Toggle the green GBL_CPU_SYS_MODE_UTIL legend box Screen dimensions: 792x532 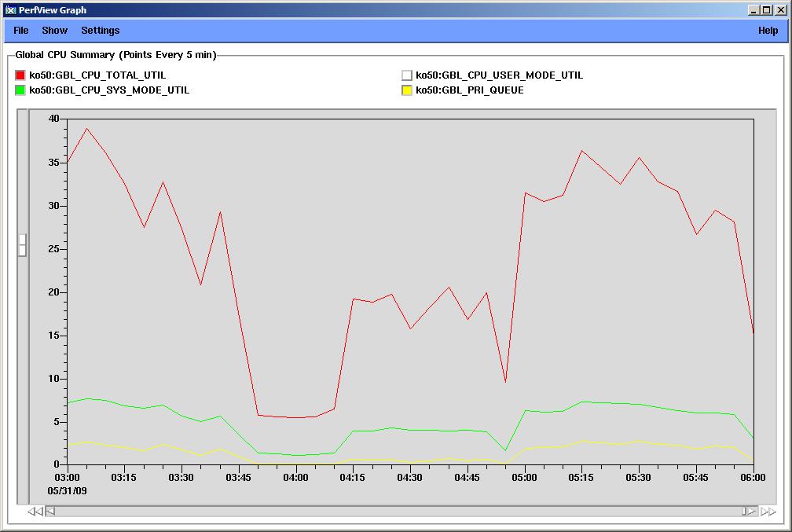coord(20,90)
